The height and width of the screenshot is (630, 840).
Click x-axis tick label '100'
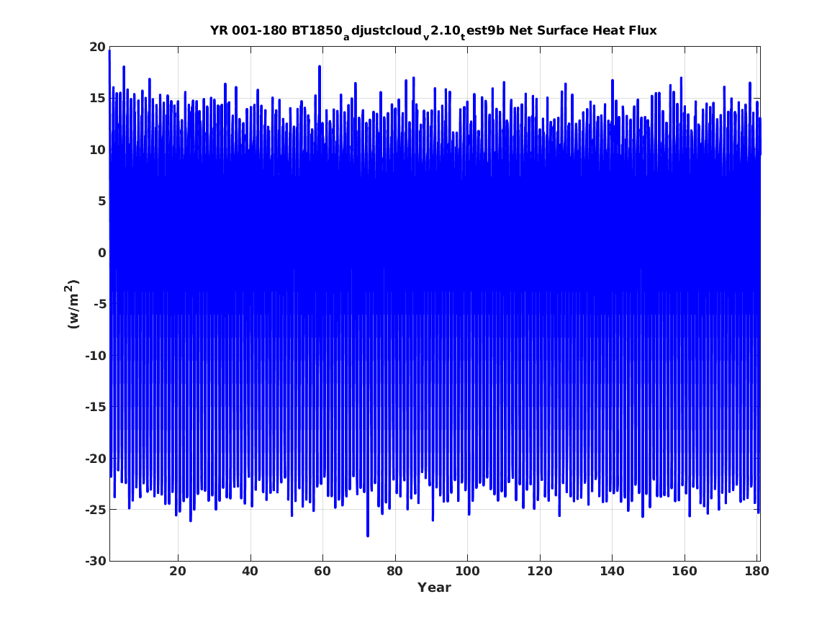[x=467, y=572]
